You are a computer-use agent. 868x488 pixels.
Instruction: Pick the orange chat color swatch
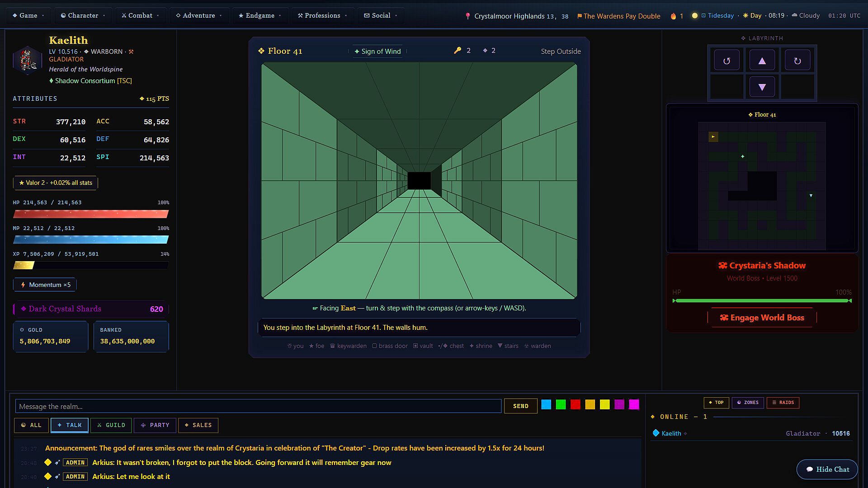(x=590, y=404)
